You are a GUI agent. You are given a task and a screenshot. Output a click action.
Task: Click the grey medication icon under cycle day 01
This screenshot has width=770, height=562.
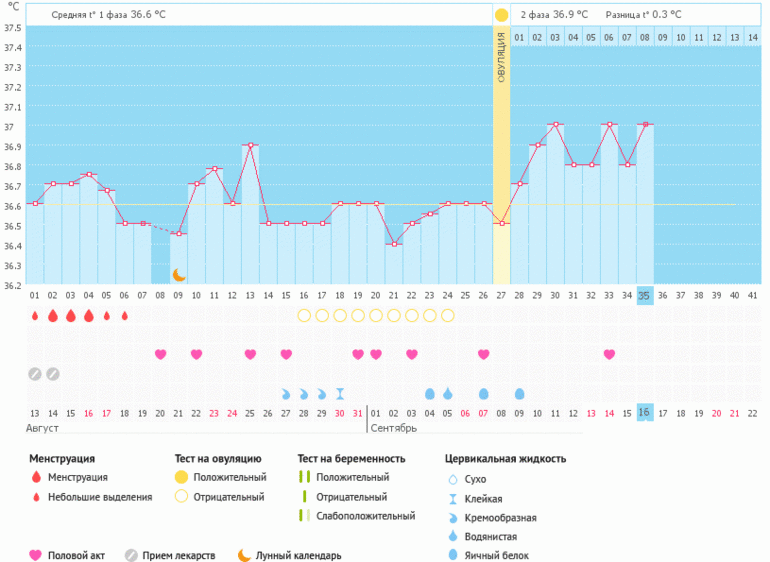35,374
